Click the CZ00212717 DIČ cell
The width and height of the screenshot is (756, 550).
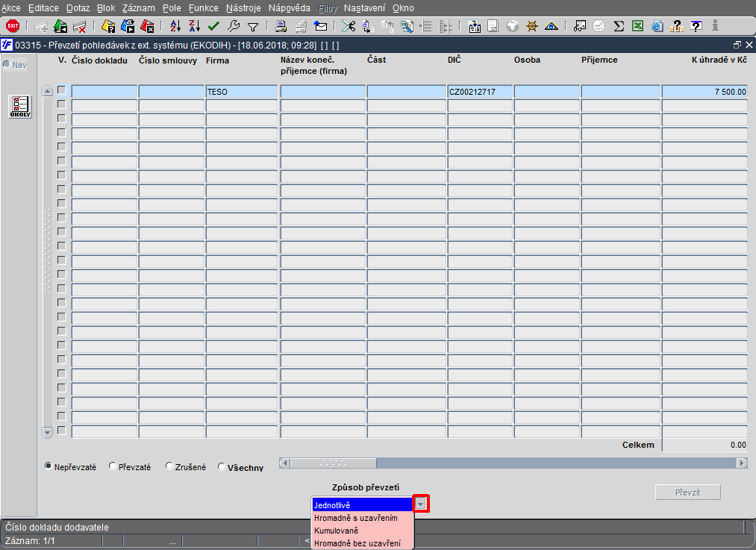480,92
